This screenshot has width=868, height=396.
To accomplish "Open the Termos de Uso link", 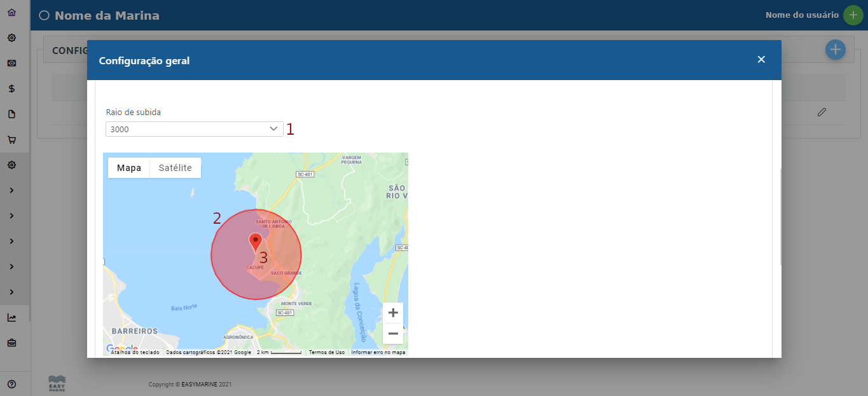I will coord(326,352).
